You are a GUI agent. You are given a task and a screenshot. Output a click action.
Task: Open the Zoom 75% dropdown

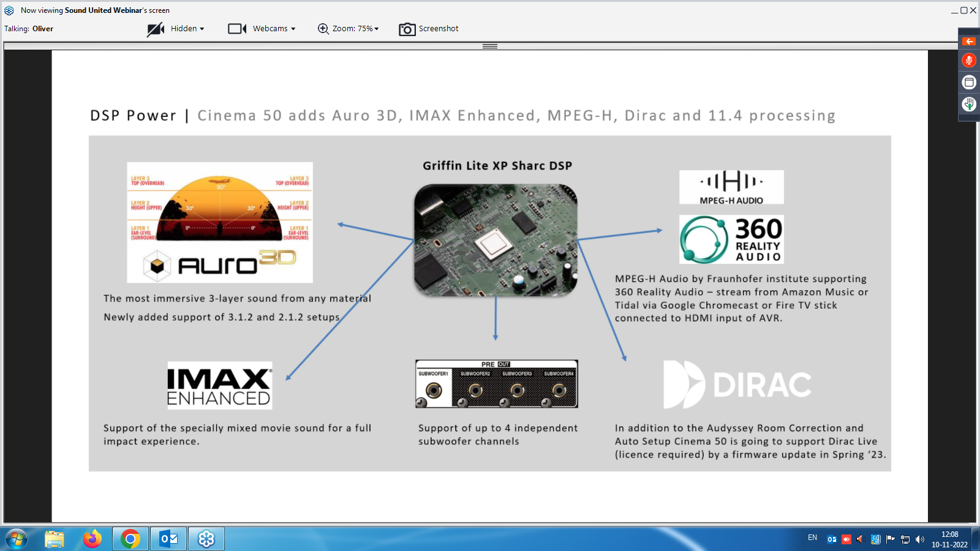click(356, 29)
